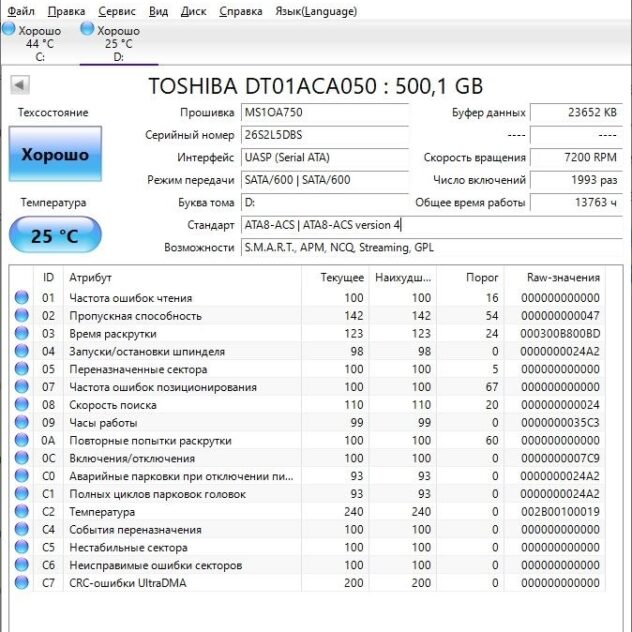Click the previous disk arrow button
Screen dimensions: 632x632
(19, 86)
